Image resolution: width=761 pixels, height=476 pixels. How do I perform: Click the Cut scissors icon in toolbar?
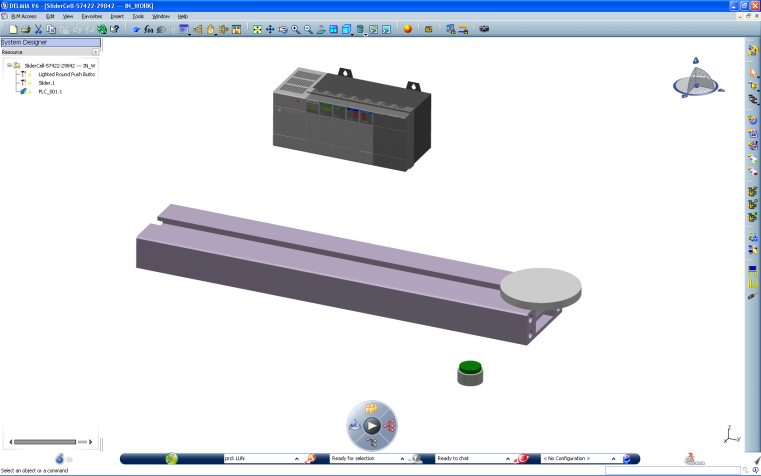(38, 30)
